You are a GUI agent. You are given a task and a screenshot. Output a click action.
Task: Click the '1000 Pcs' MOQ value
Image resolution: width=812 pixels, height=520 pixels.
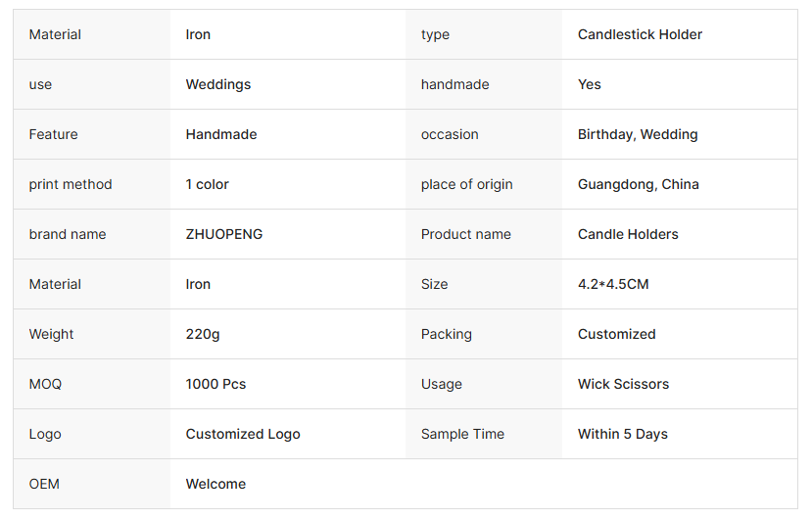click(x=215, y=384)
